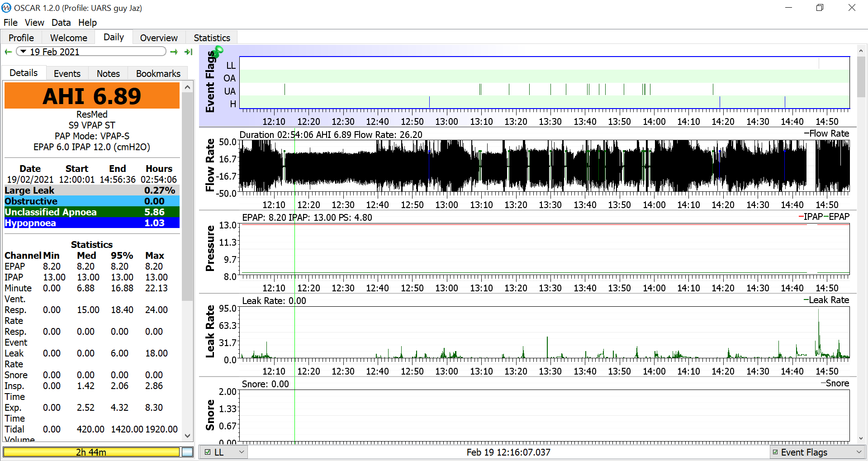868x461 pixels.
Task: Open the 19 Feb 2021 date dropdown
Action: point(91,52)
